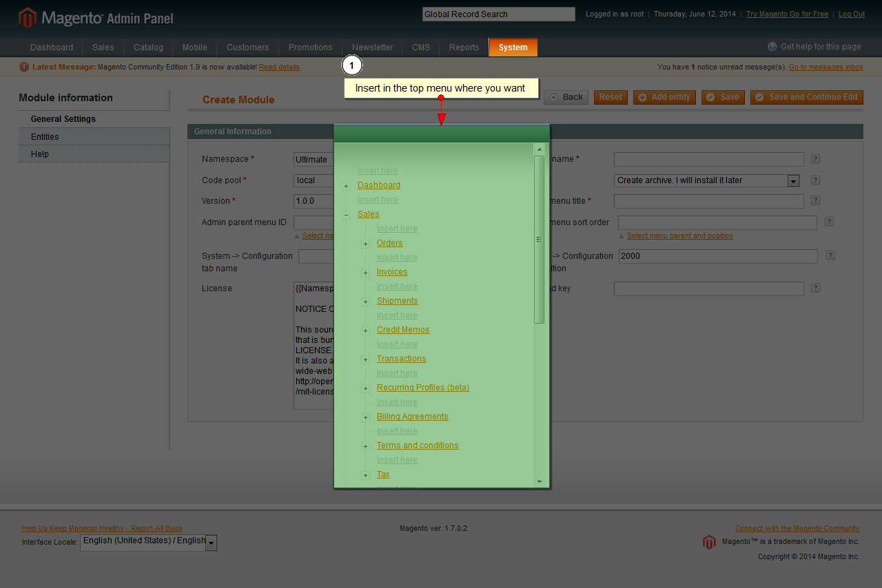Click Insert here below Sales heading
The height and width of the screenshot is (588, 882).
[x=397, y=229]
